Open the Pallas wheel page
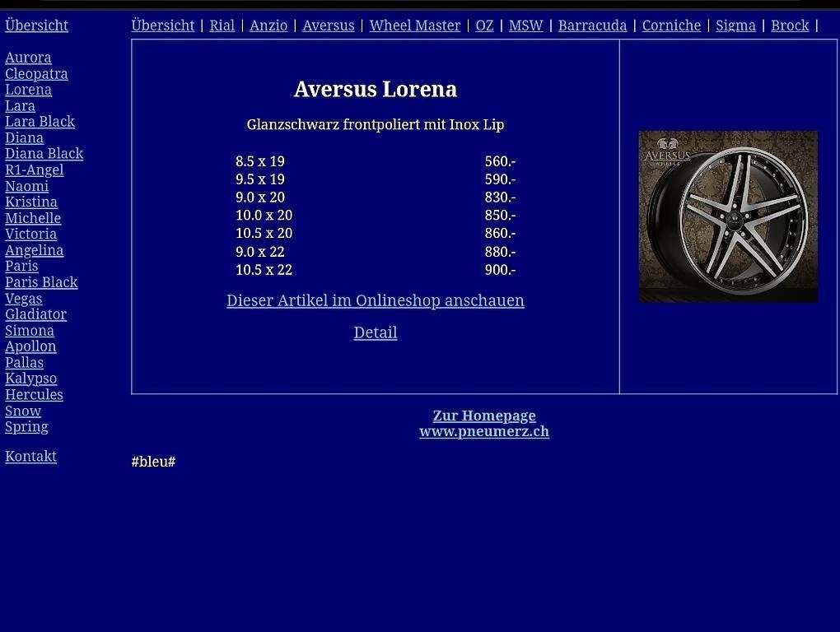840x632 pixels. [x=24, y=363]
